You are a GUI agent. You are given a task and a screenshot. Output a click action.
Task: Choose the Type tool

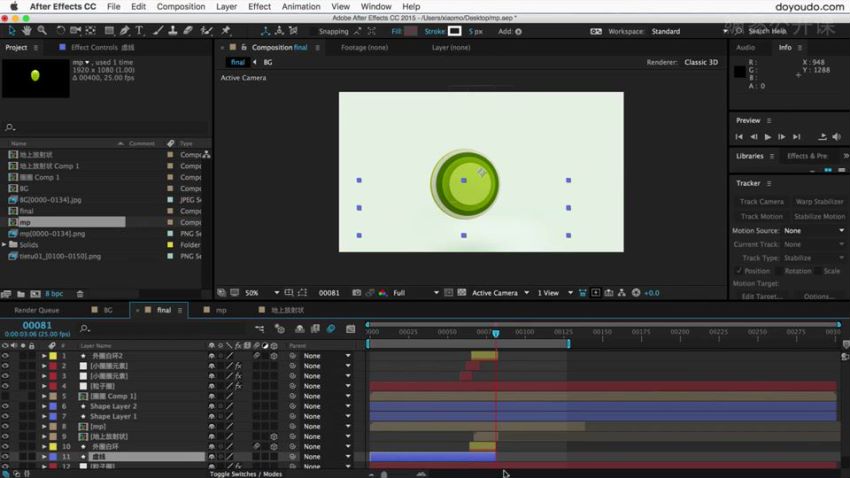139,31
